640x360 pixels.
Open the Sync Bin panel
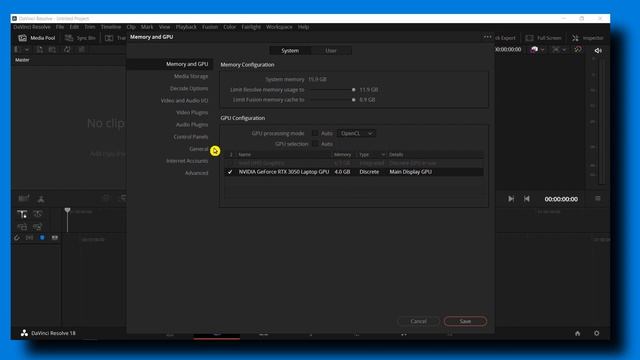80,38
